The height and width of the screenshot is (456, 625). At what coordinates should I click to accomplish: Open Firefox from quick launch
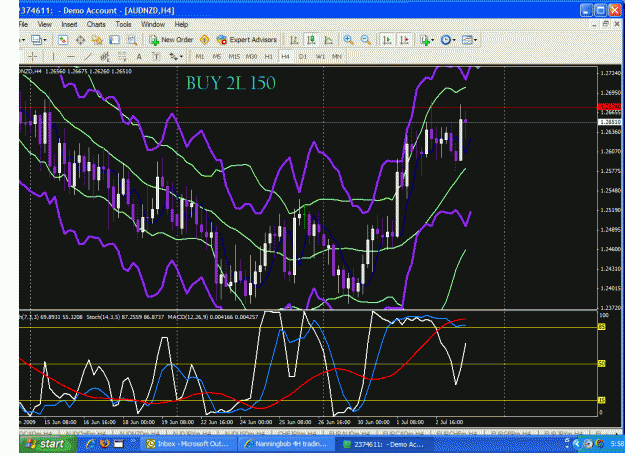pos(105,444)
